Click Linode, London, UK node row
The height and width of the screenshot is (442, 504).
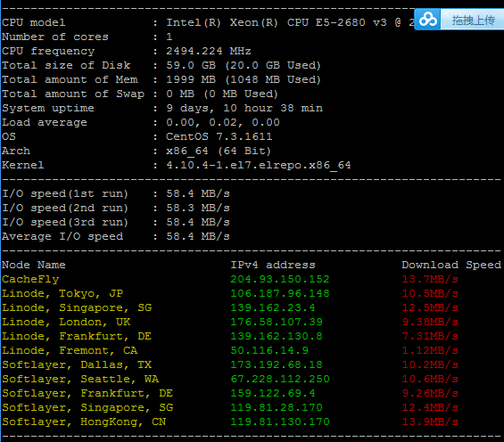click(66, 322)
